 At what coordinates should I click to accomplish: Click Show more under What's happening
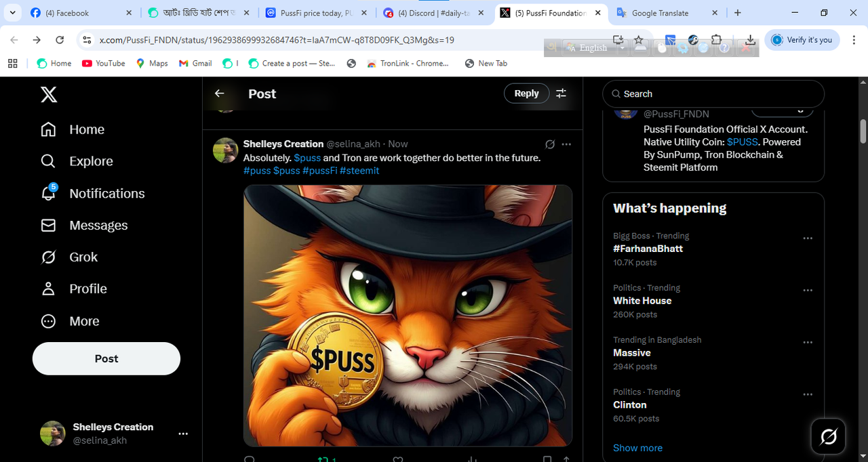pyautogui.click(x=637, y=448)
